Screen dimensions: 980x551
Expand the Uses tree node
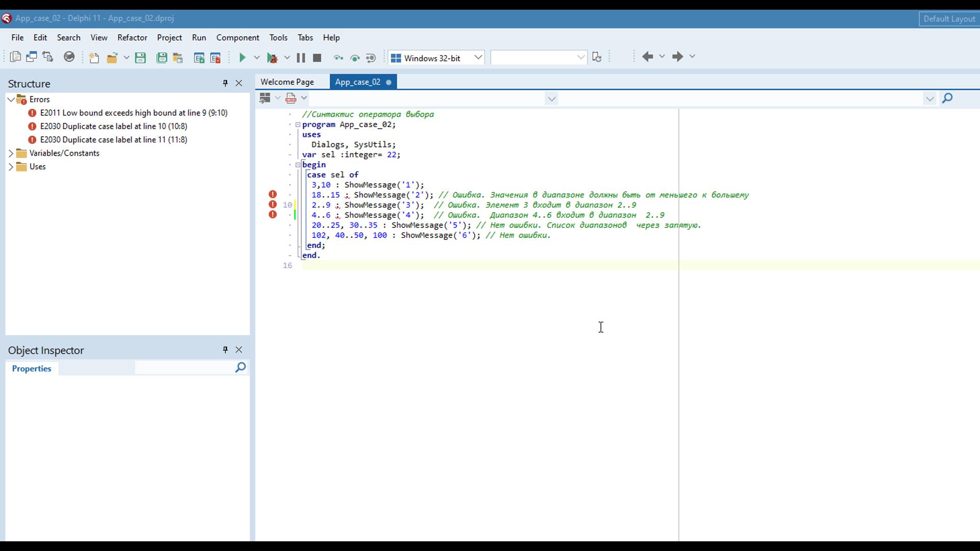point(11,166)
